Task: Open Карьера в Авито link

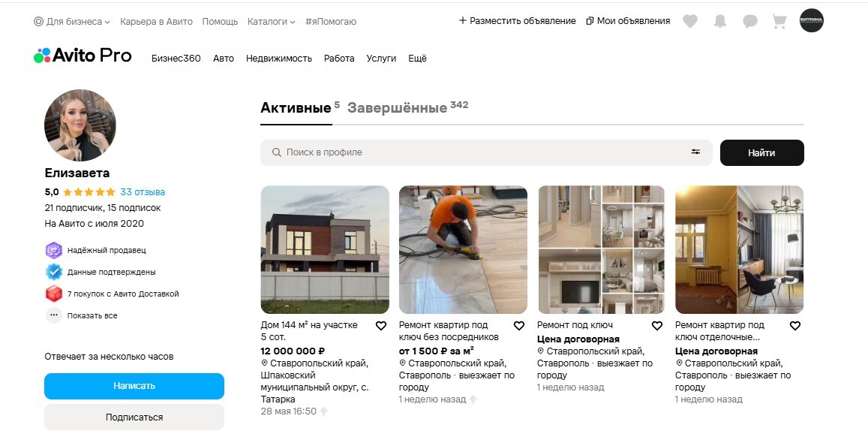Action: (156, 22)
